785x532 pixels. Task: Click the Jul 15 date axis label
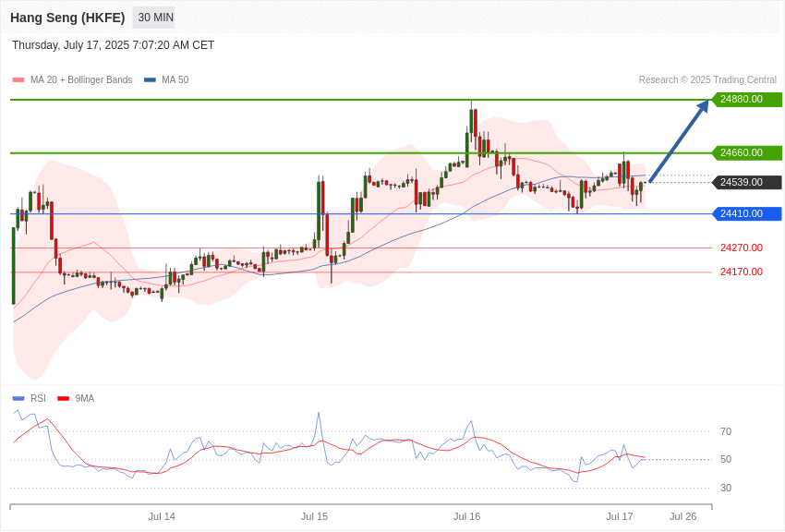tap(314, 516)
